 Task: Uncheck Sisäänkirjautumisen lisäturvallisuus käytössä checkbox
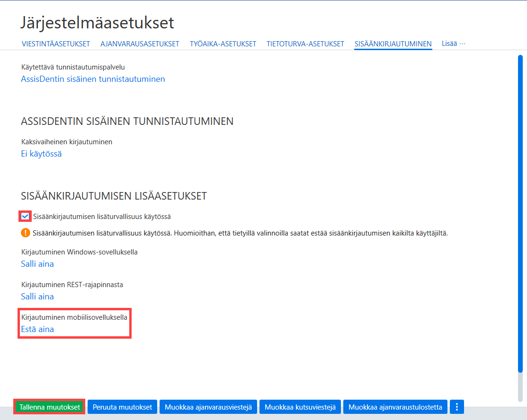pyautogui.click(x=25, y=217)
